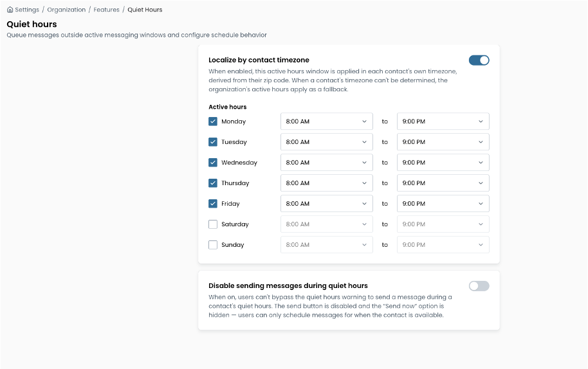The width and height of the screenshot is (588, 369).
Task: Open Friday start time dropdown
Action: point(327,204)
